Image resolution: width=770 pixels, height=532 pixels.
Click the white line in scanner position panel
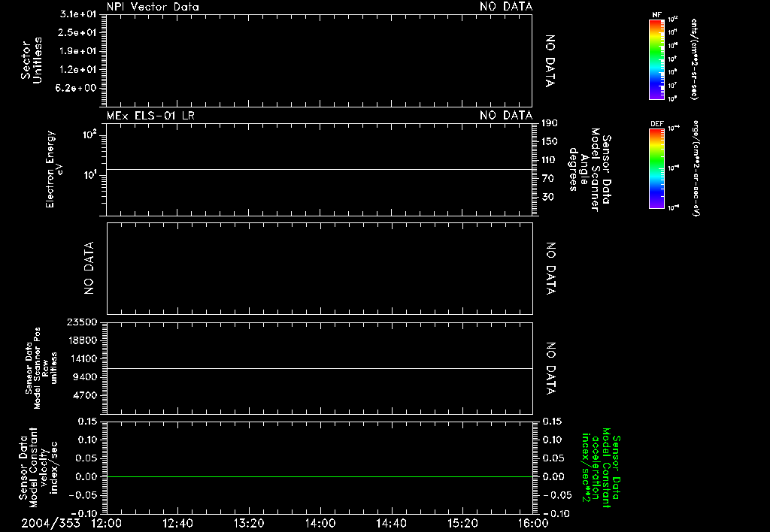click(320, 368)
